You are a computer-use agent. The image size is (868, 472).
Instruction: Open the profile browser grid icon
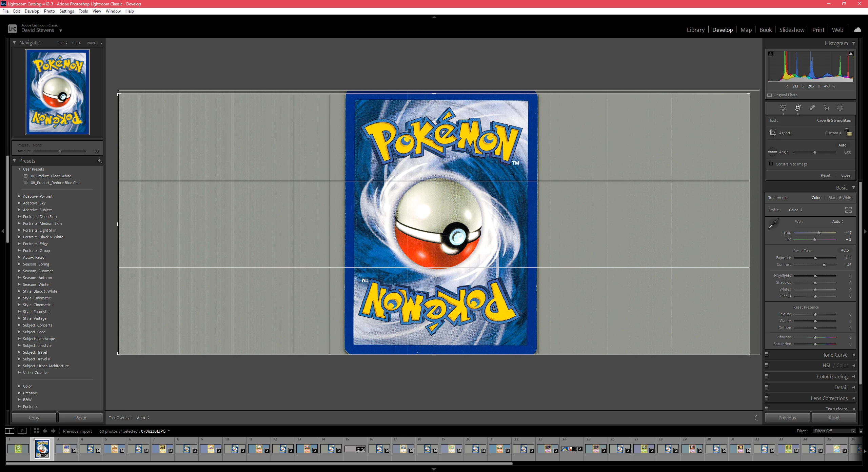848,210
